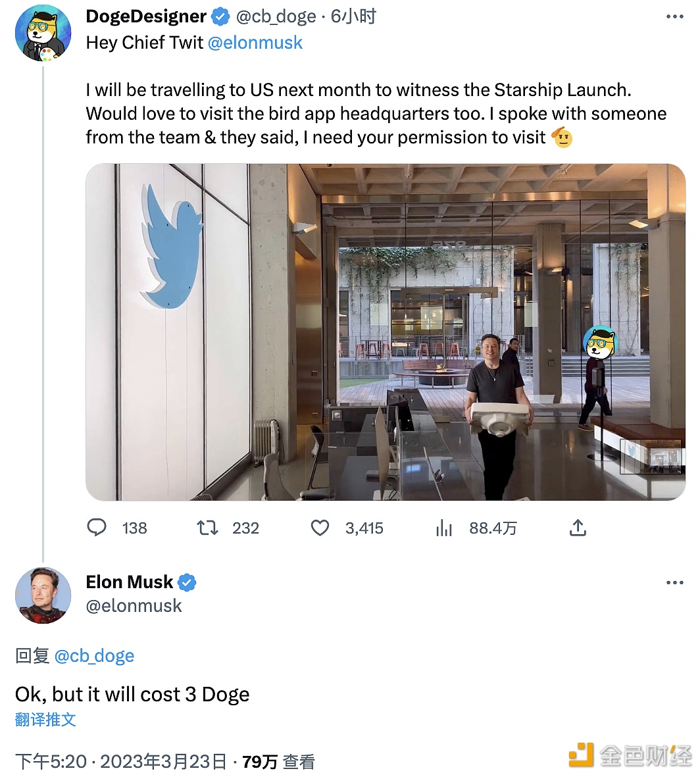700x775 pixels.
Task: Click the translate tweet link
Action: tap(45, 719)
